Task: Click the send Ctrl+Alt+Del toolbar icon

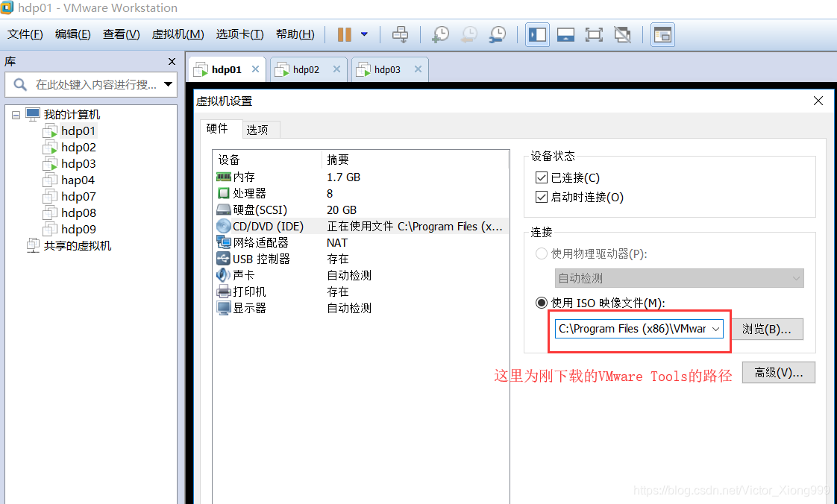Action: (x=400, y=34)
